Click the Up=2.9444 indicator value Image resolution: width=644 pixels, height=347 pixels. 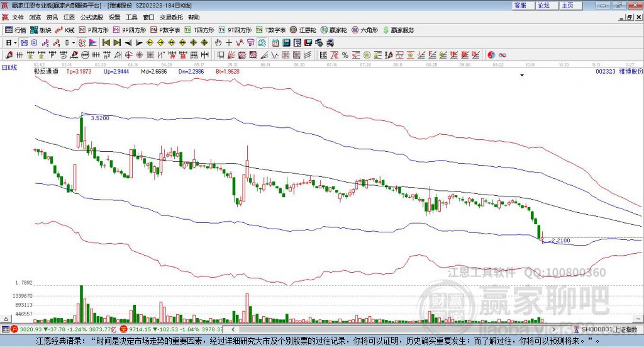(x=116, y=72)
